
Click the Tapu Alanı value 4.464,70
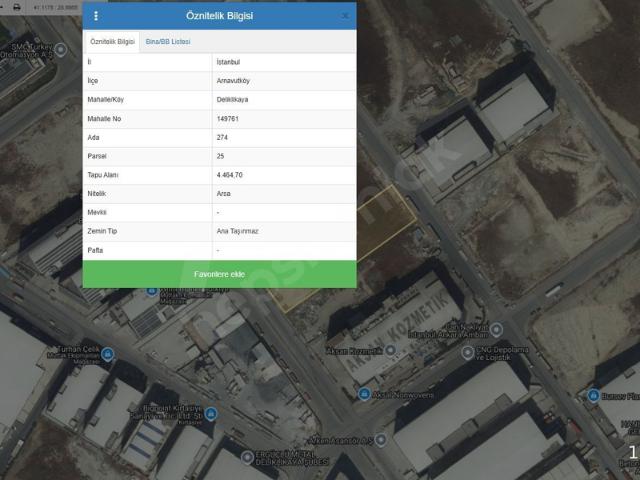[x=229, y=175]
